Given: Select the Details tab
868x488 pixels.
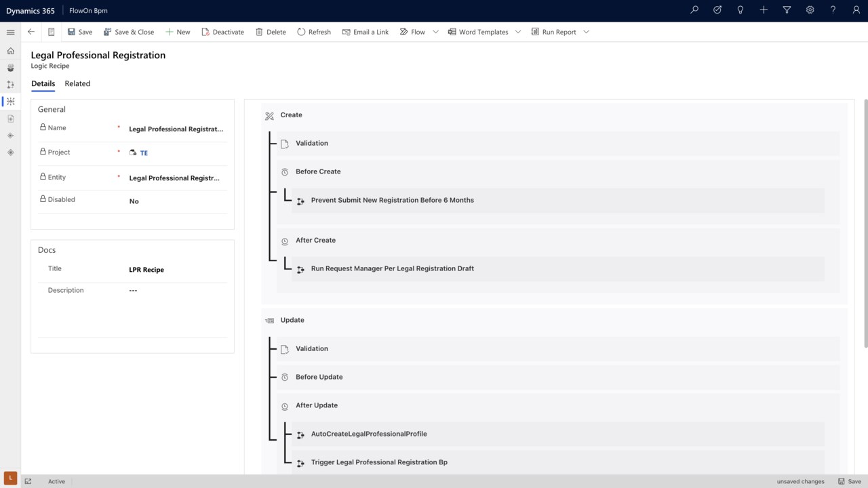Looking at the screenshot, I should coord(43,83).
